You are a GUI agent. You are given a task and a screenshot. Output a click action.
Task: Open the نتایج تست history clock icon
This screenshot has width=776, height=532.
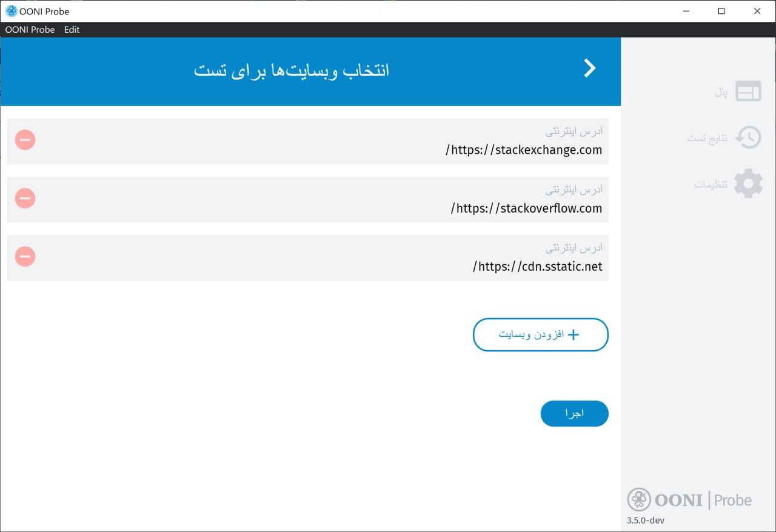point(748,138)
